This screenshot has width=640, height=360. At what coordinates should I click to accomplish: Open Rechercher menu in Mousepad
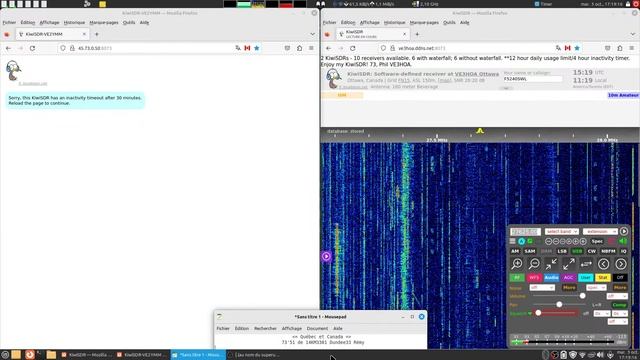[x=265, y=328]
